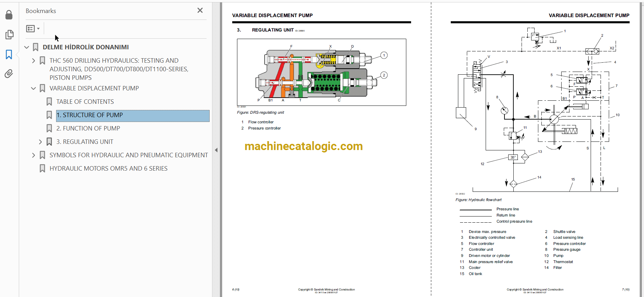The height and width of the screenshot is (297, 644).
Task: Click 'Thermostat' legend item
Action: [563, 262]
